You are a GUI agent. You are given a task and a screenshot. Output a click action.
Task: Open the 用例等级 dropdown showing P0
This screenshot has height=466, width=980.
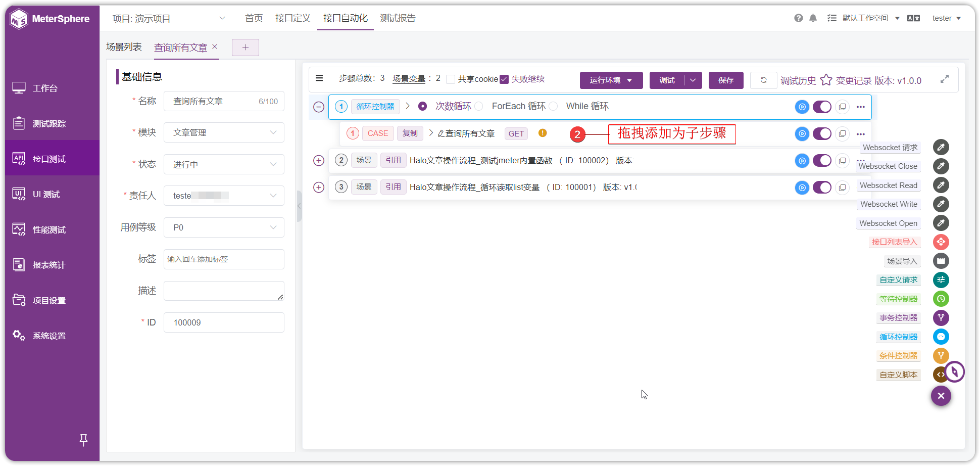(224, 227)
